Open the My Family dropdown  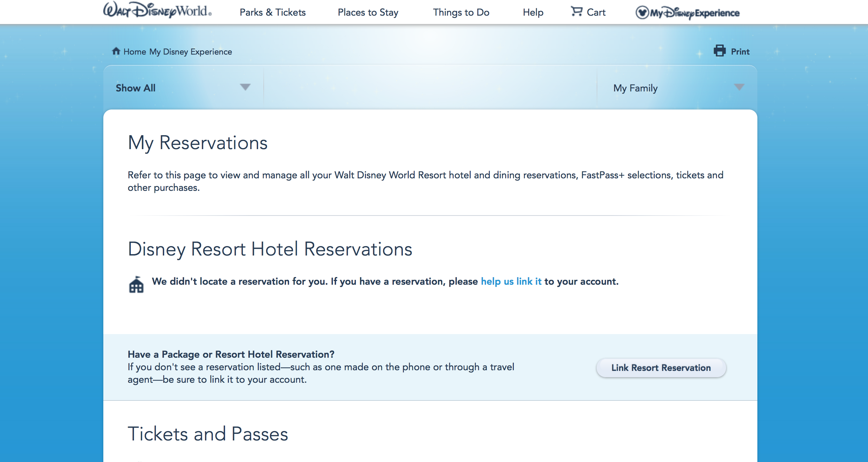click(677, 88)
